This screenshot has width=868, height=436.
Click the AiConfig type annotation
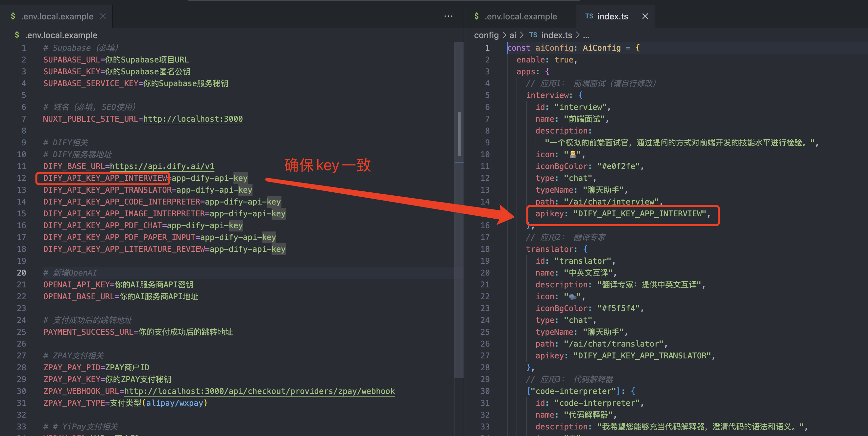pyautogui.click(x=601, y=48)
